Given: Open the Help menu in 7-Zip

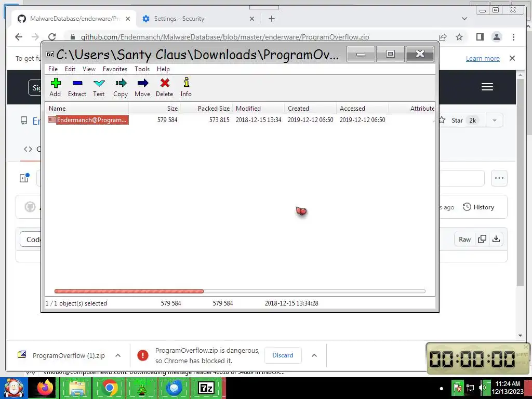Looking at the screenshot, I should pyautogui.click(x=163, y=69).
